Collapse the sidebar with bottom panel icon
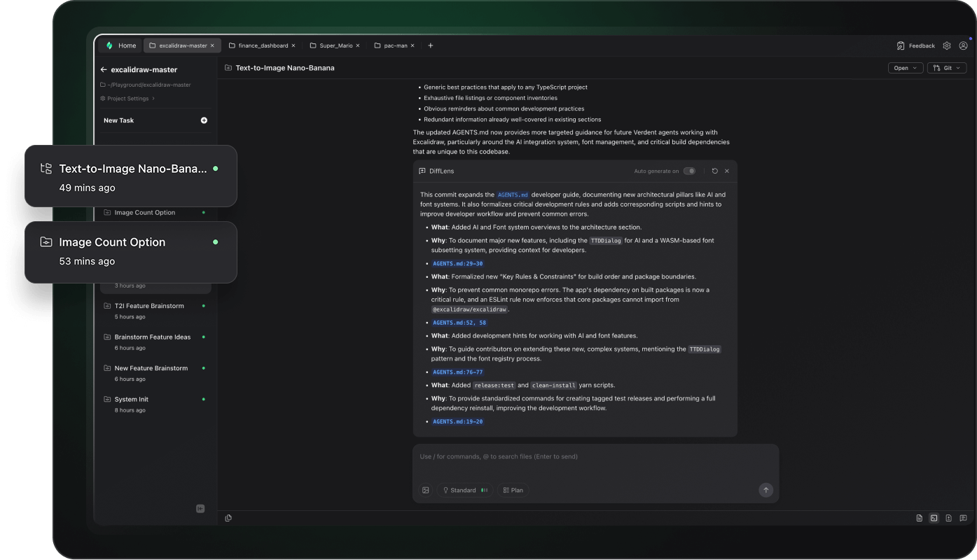 (x=200, y=508)
